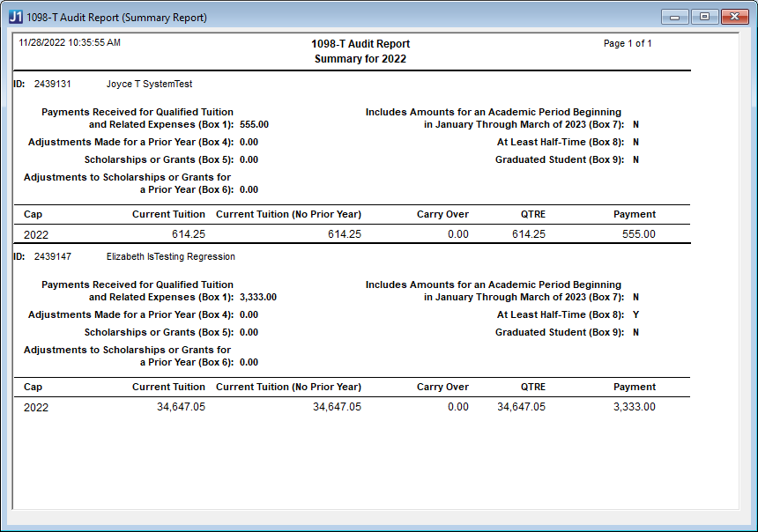
Task: Select the Box 1 payment amount 555.00 for Joyce
Action: (255, 124)
